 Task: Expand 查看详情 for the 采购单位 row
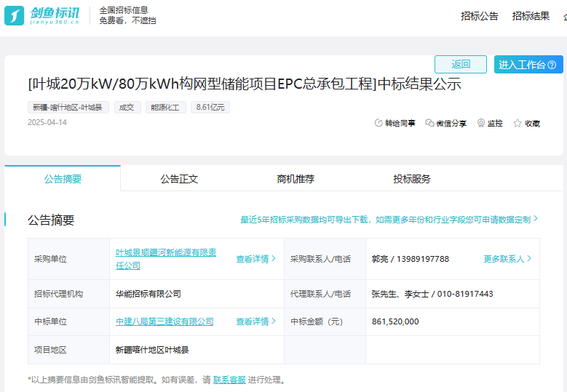[x=255, y=259]
